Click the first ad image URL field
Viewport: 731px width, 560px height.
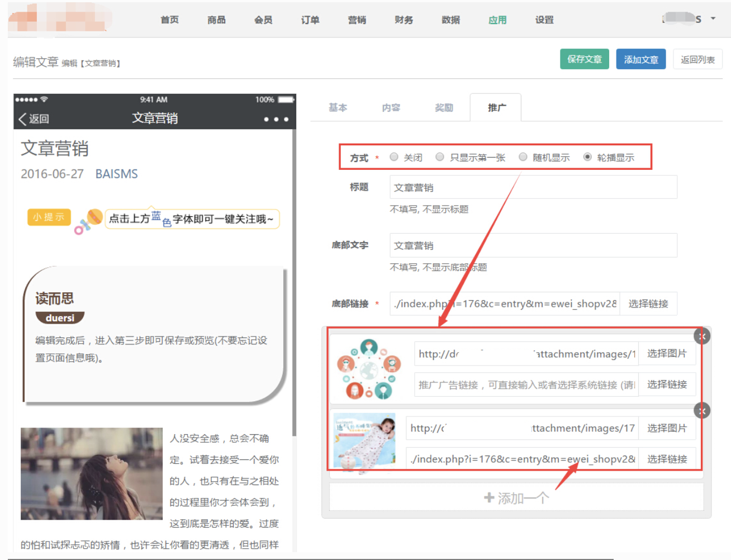coord(526,353)
